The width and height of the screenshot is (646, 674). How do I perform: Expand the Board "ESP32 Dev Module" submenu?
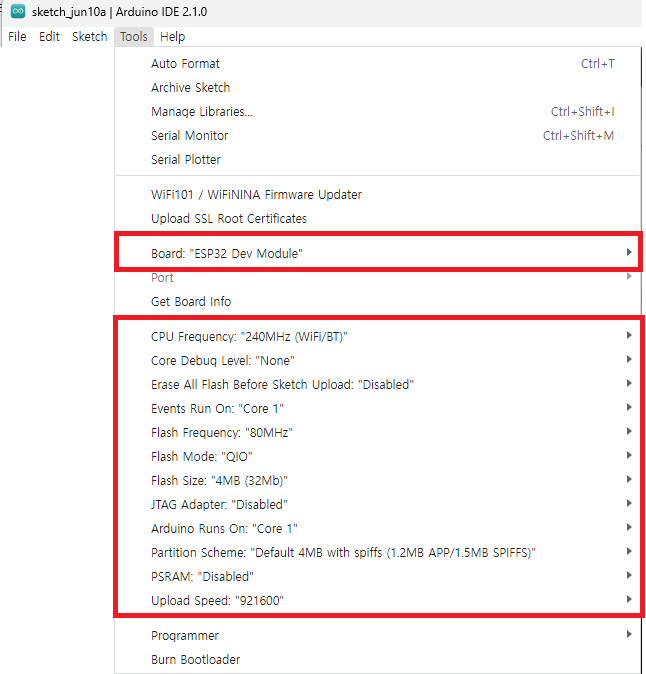[x=377, y=254]
